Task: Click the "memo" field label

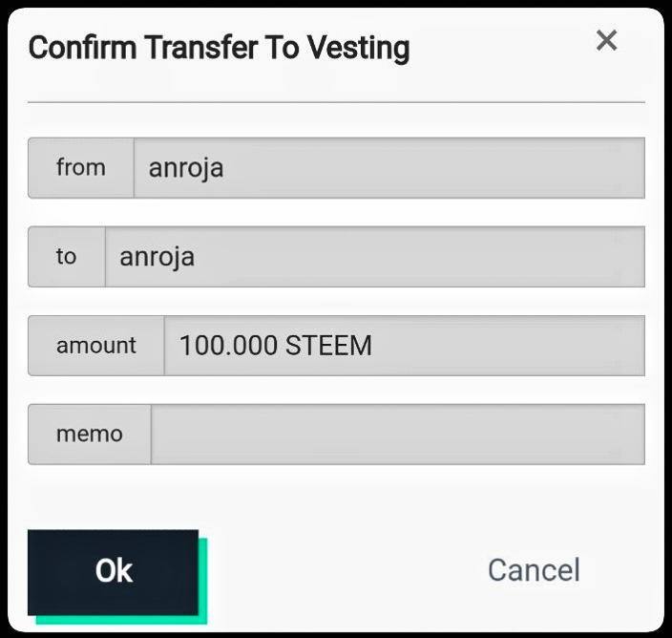Action: tap(90, 435)
